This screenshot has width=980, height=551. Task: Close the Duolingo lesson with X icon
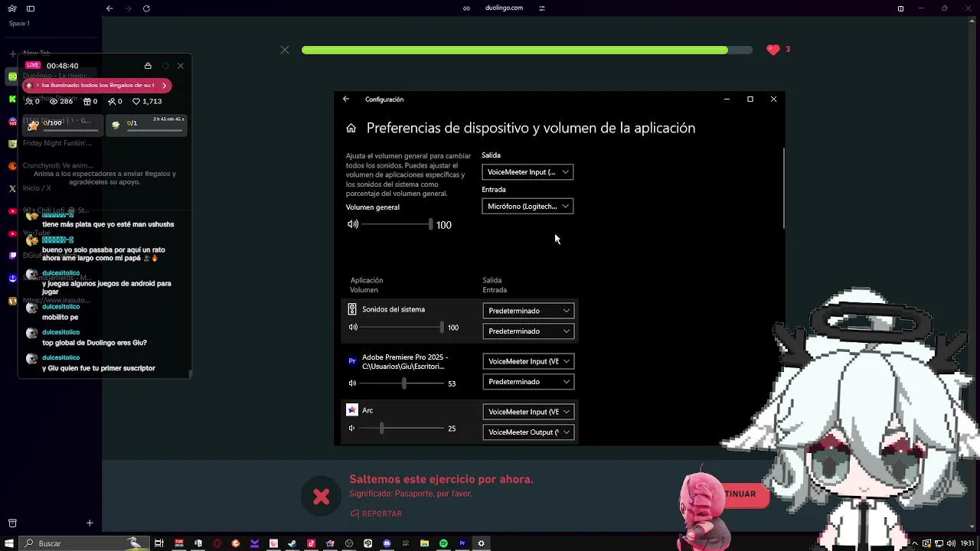(285, 50)
